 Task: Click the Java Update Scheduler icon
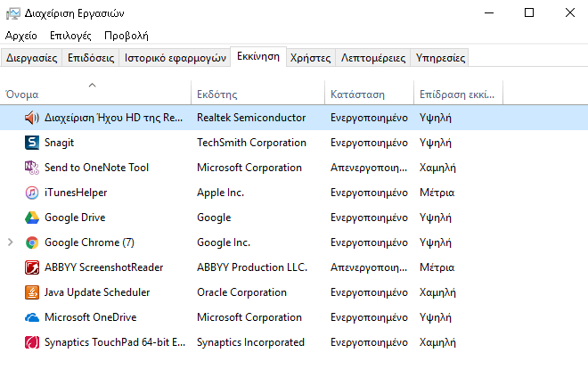(x=32, y=292)
